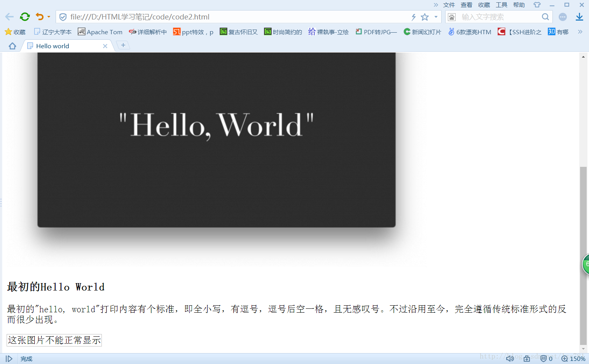Click the AD blocker shield icon

tap(544, 359)
